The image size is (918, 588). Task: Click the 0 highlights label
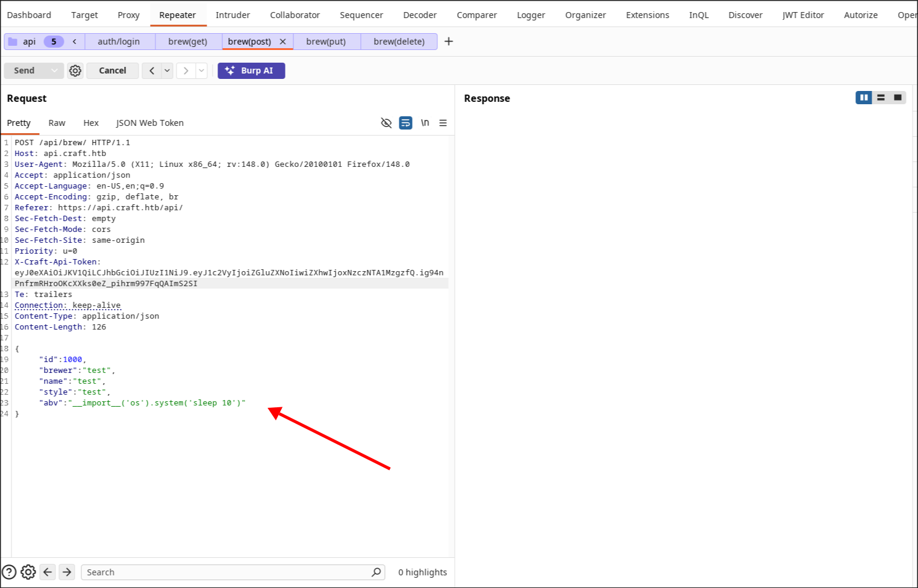click(422, 572)
